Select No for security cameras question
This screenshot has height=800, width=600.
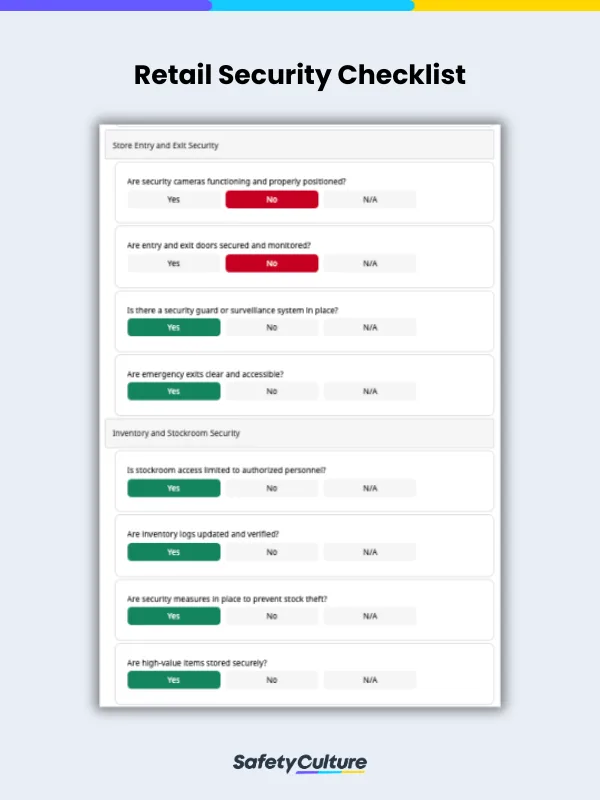(x=272, y=199)
